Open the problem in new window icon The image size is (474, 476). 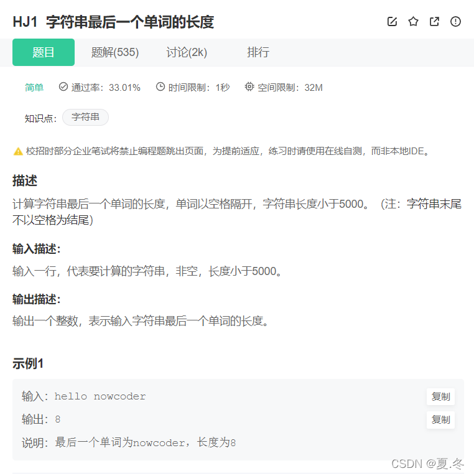point(434,22)
